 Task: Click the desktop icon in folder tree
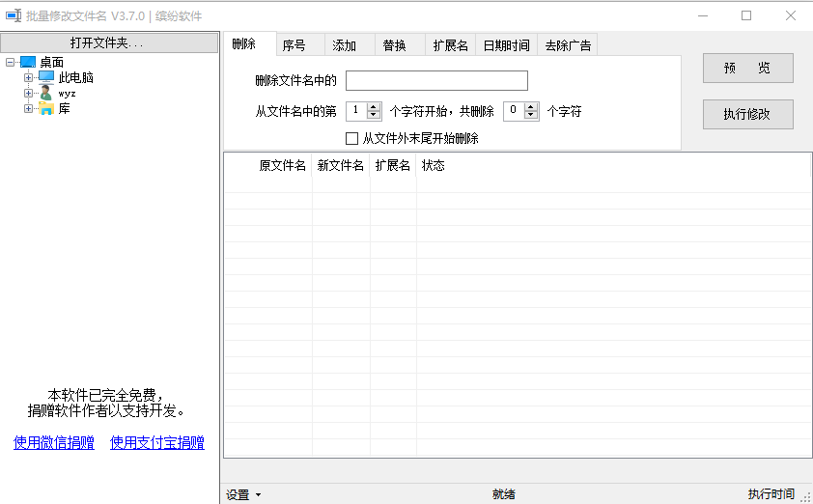28,62
